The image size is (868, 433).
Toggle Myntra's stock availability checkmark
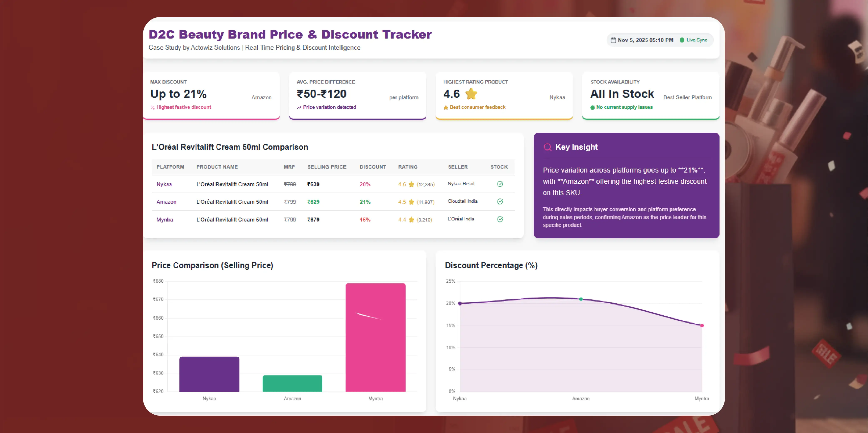tap(500, 219)
